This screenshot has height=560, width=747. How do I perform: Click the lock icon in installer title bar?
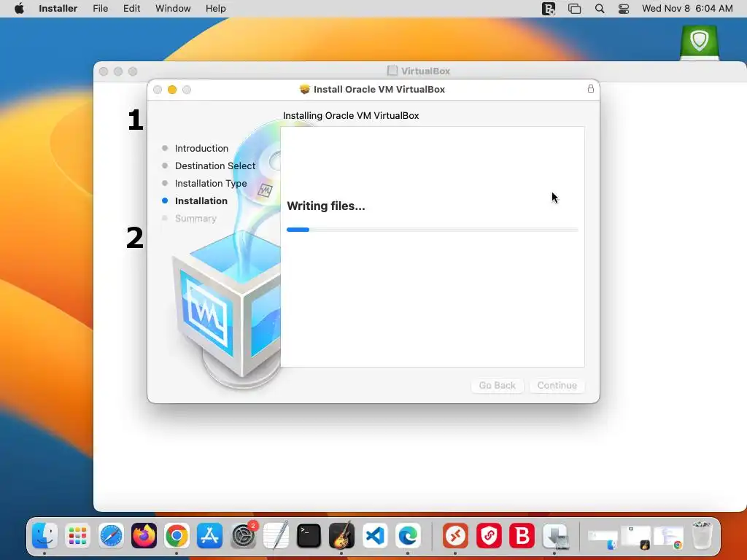(x=591, y=88)
